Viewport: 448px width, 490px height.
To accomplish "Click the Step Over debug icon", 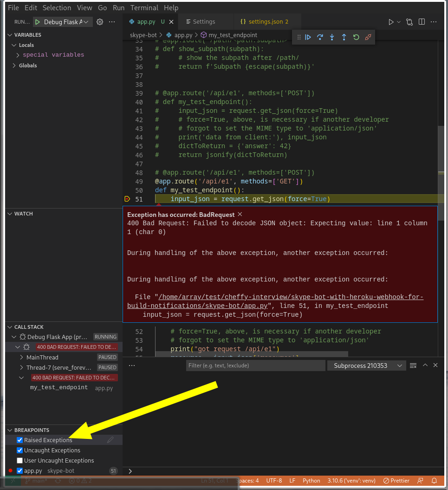I will coord(320,37).
